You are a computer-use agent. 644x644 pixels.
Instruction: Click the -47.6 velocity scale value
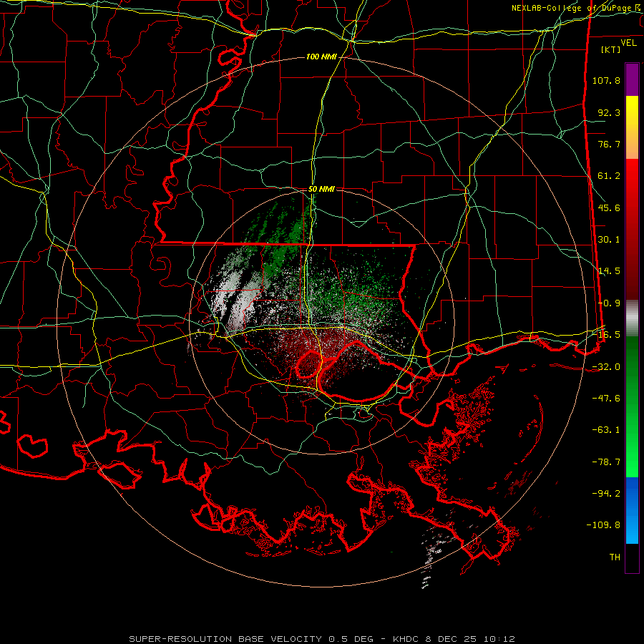[x=606, y=399]
